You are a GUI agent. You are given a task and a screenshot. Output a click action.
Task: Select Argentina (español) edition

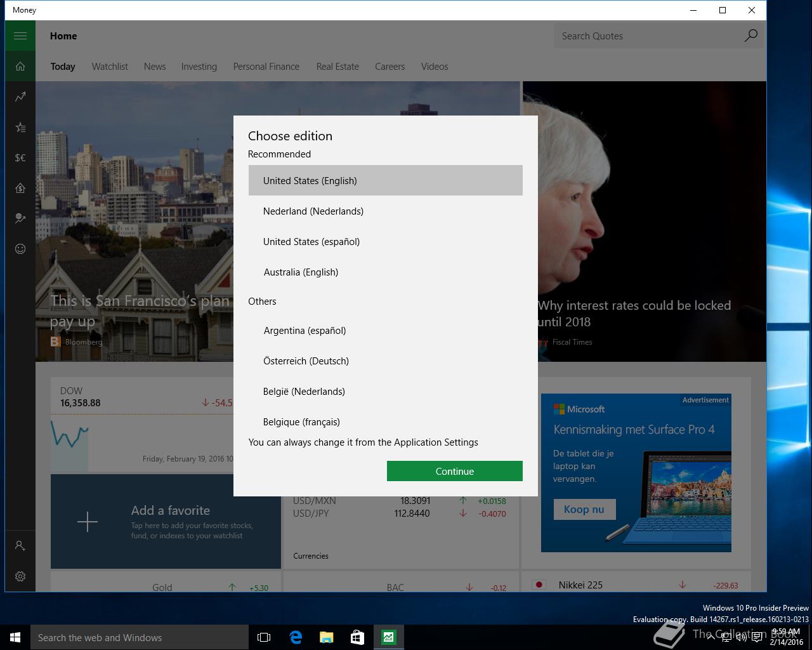(x=386, y=330)
